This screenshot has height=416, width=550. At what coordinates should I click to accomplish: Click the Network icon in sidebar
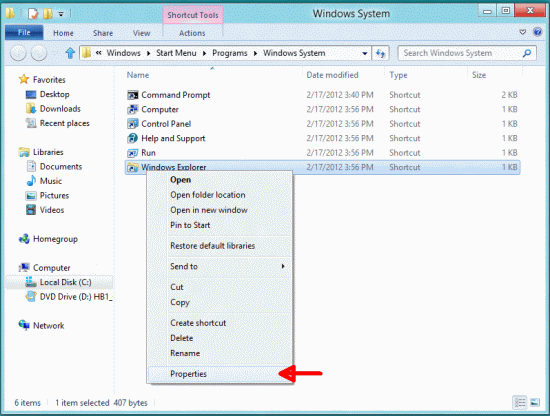[x=24, y=325]
